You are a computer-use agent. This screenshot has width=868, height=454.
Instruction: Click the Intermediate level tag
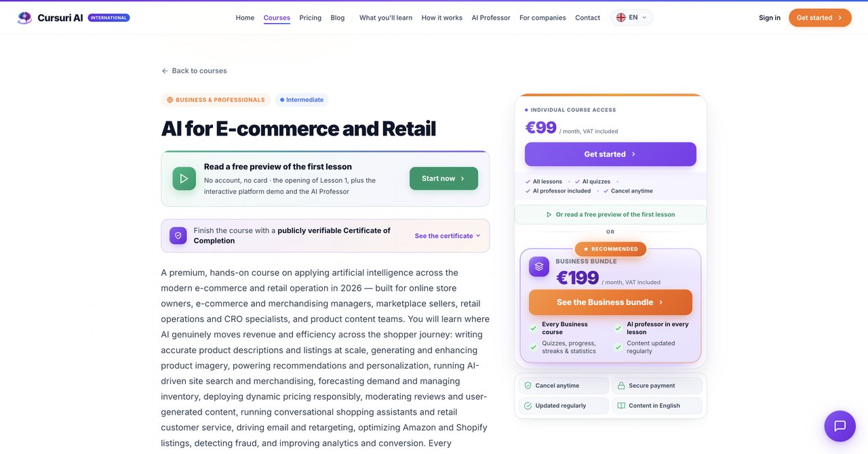click(302, 100)
